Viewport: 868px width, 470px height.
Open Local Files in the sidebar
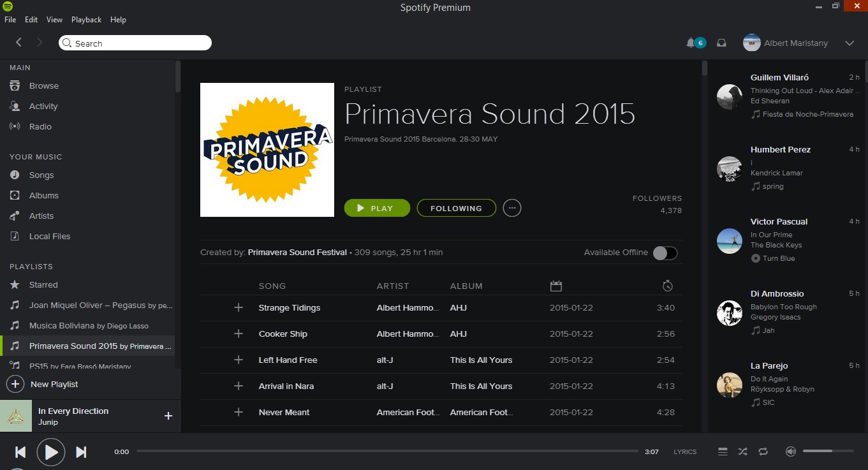click(50, 237)
